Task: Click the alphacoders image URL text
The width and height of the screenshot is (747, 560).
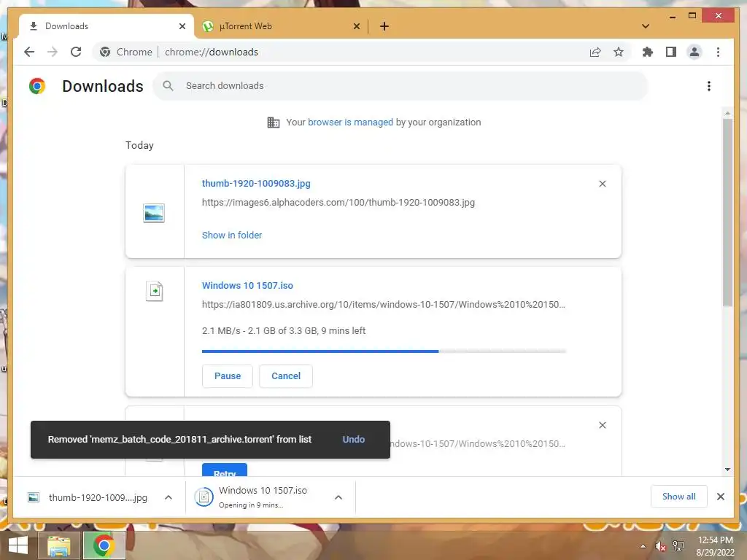Action: click(338, 203)
